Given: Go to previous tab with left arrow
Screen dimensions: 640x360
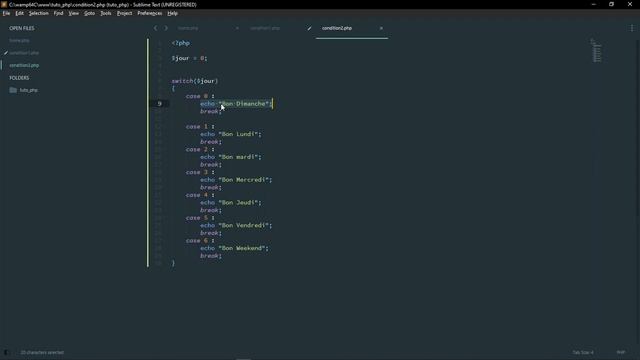Looking at the screenshot, I should pos(156,28).
